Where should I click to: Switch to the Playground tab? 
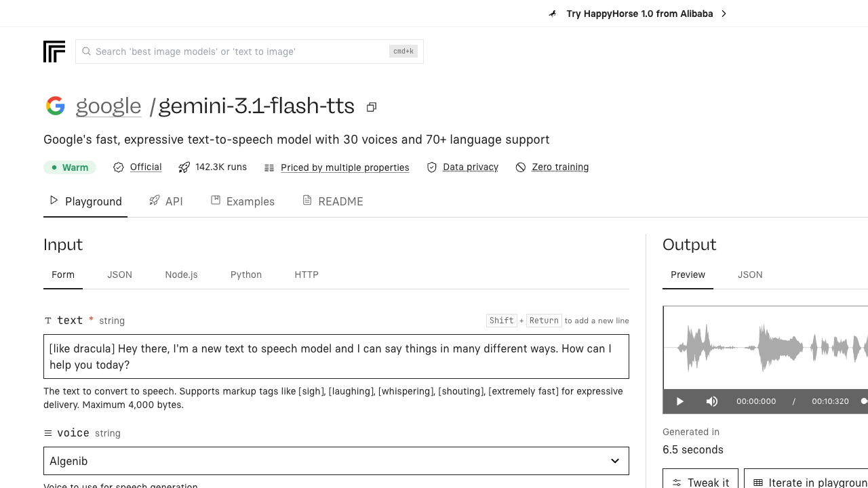tap(85, 201)
